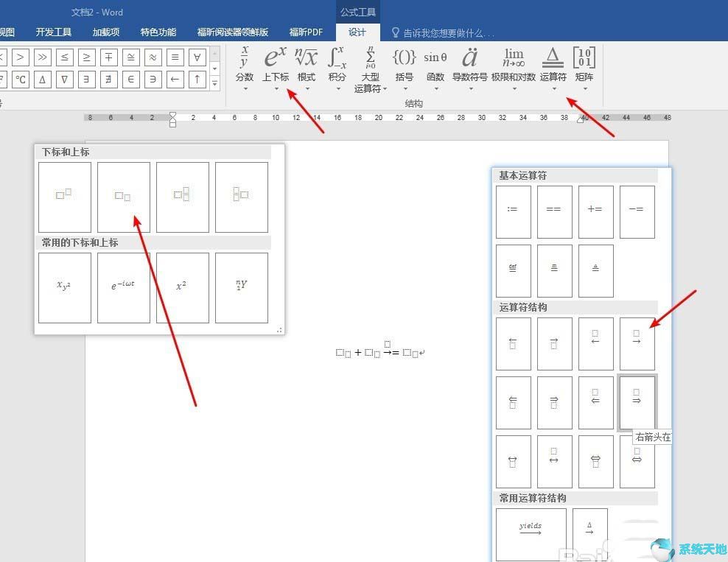
Task: Click inside the equation in the document
Action: pos(379,352)
